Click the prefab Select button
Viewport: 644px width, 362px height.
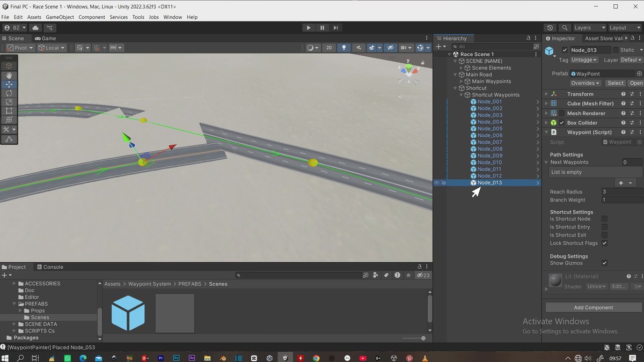[x=616, y=83]
